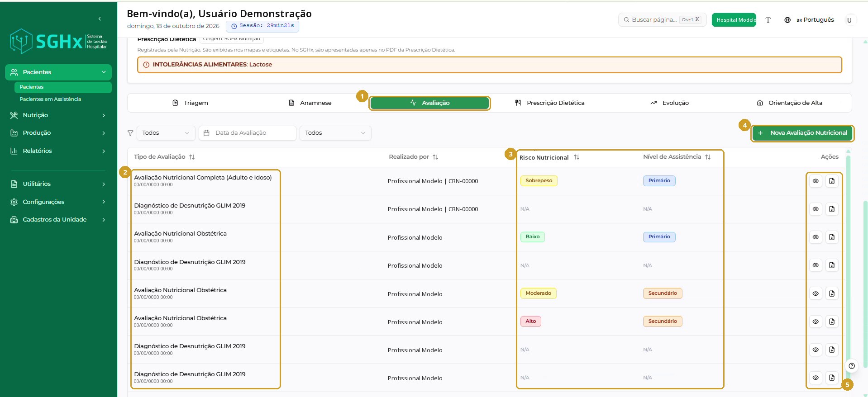The image size is (868, 397).
Task: Collapse the Pacientes sidebar menu
Action: coord(58,72)
